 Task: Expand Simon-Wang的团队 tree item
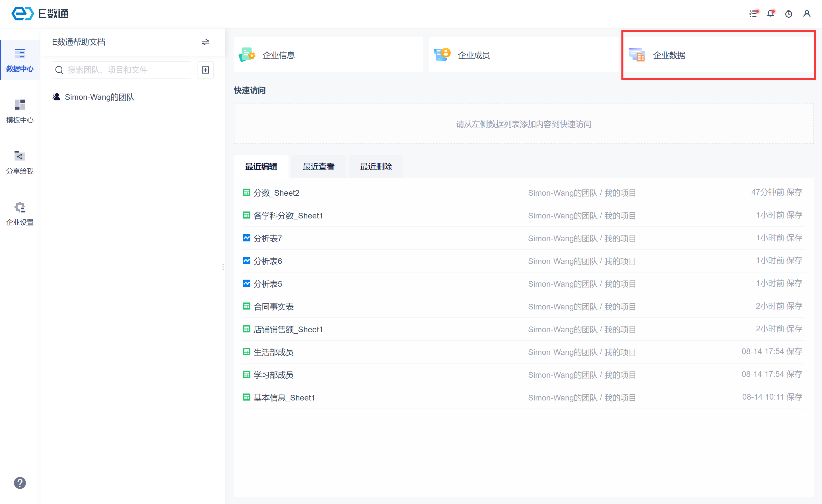(x=99, y=97)
